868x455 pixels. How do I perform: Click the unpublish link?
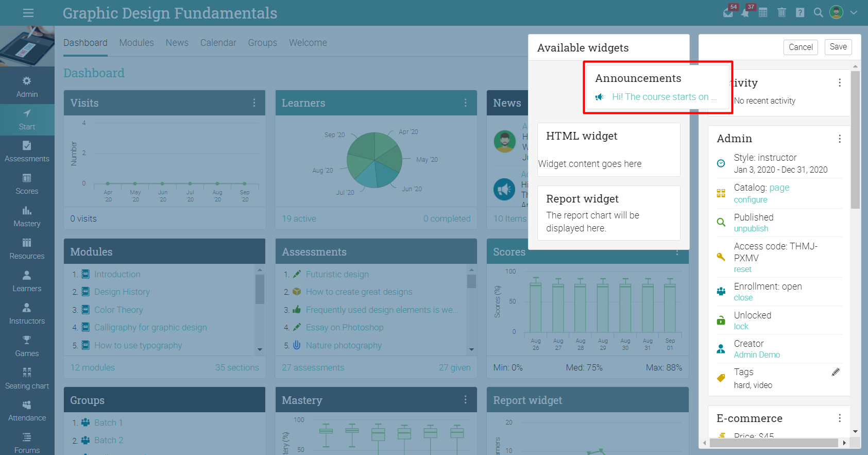click(x=751, y=229)
